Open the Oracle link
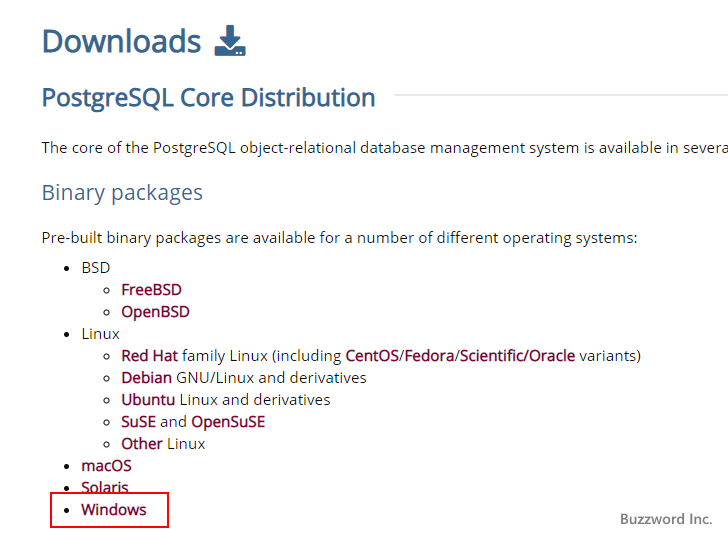This screenshot has width=728, height=538. 552,356
